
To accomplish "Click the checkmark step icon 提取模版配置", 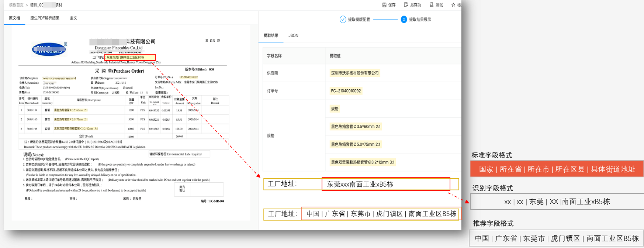I will [343, 19].
